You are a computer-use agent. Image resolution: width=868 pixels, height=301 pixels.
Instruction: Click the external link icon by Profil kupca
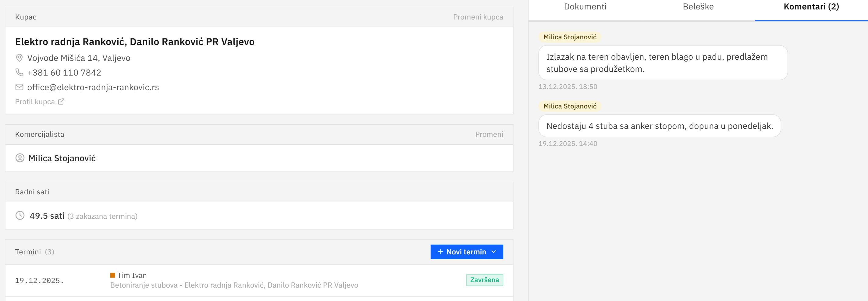[x=61, y=102]
